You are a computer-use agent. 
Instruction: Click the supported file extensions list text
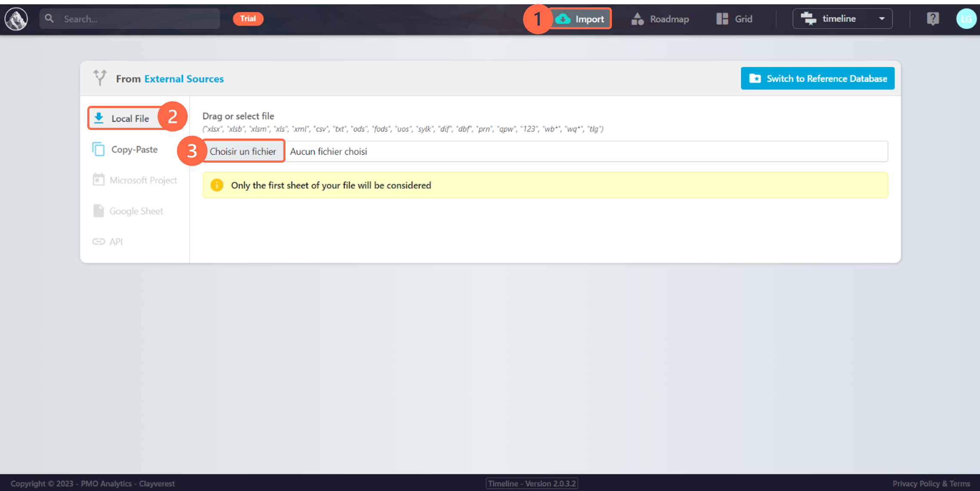coord(403,129)
